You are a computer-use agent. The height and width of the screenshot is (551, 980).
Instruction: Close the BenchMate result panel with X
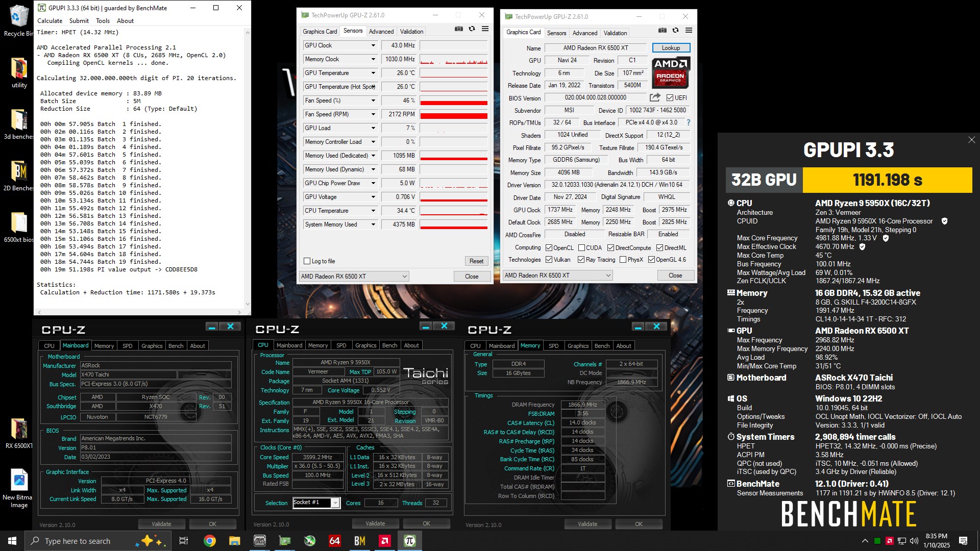point(971,140)
